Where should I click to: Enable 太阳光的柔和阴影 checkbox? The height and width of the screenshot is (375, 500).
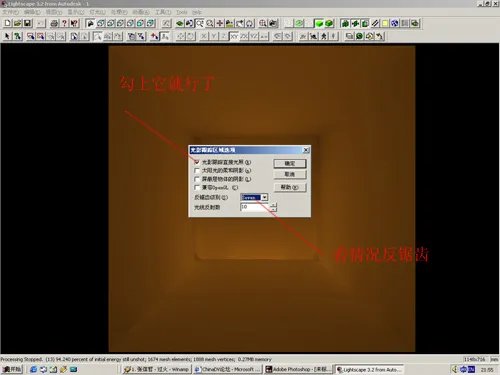[x=197, y=170]
